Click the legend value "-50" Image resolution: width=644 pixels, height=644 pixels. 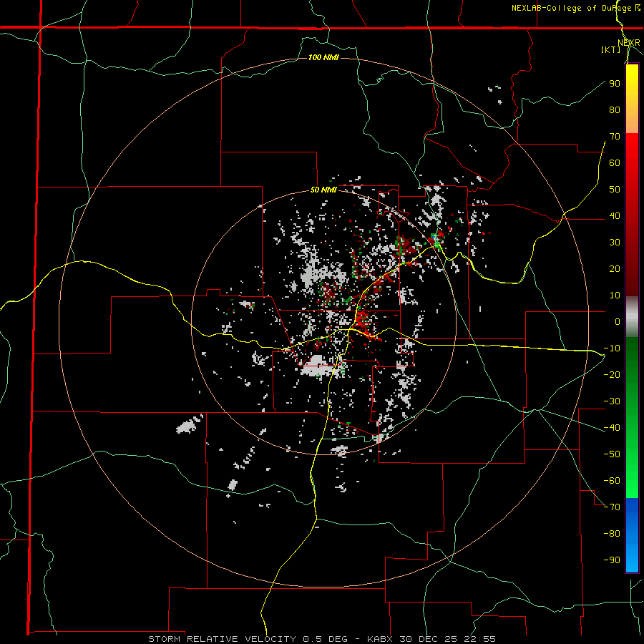click(x=612, y=454)
